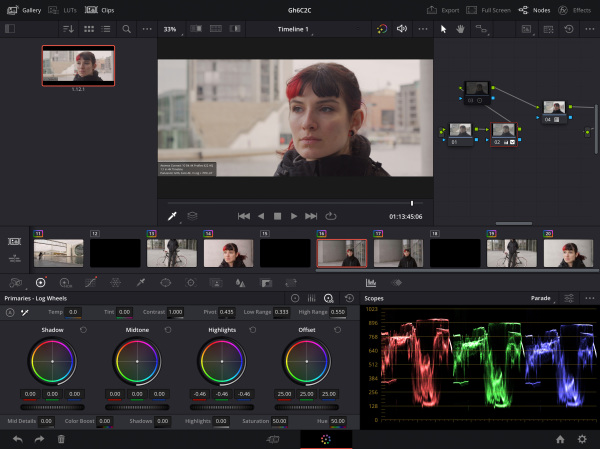Open the Gallery panel

click(24, 10)
